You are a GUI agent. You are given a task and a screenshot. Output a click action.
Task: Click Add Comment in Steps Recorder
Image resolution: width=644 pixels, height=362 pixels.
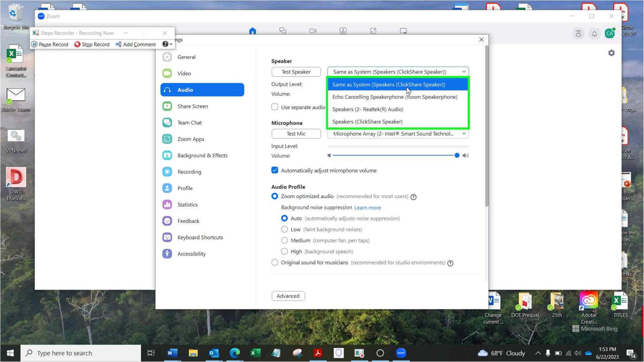[x=136, y=44]
